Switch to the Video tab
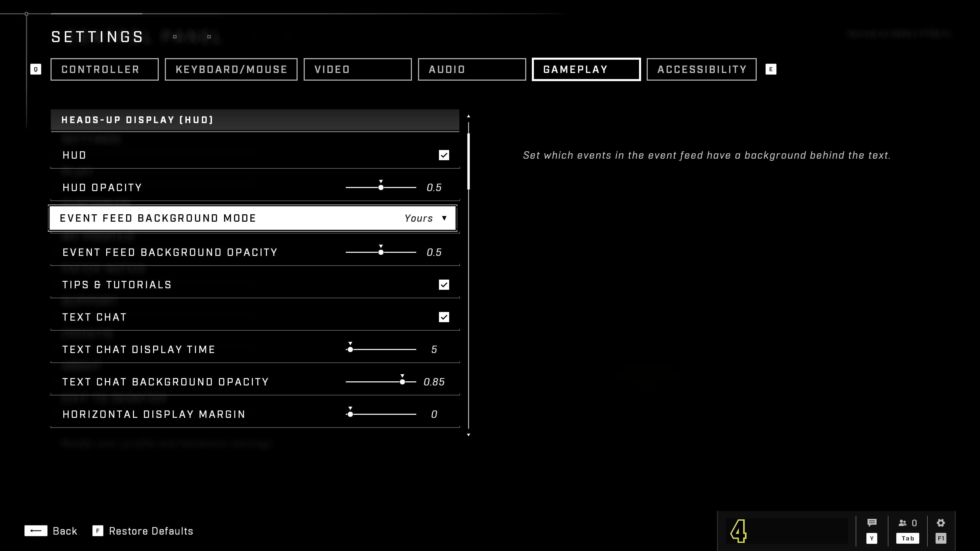Image resolution: width=980 pixels, height=551 pixels. [358, 69]
